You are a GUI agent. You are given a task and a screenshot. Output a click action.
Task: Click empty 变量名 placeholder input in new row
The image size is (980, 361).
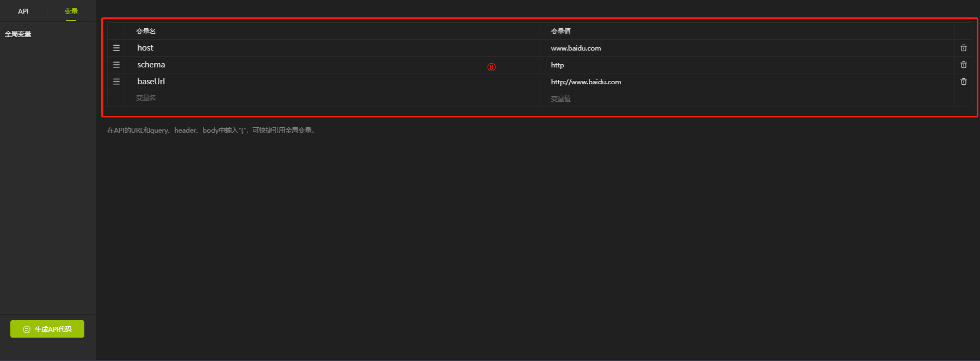332,98
